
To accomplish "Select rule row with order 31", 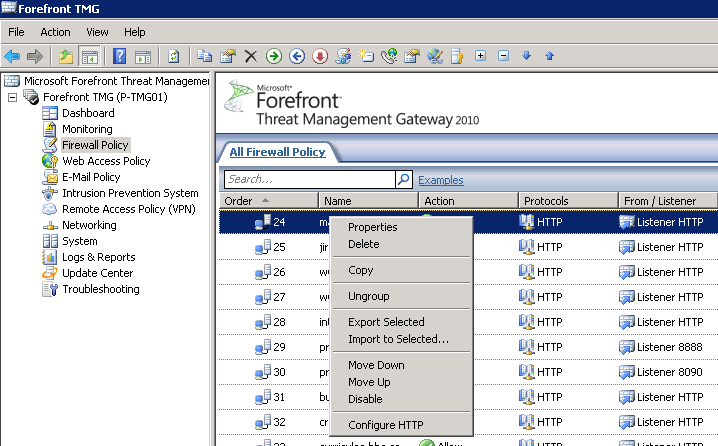I will coord(468,397).
